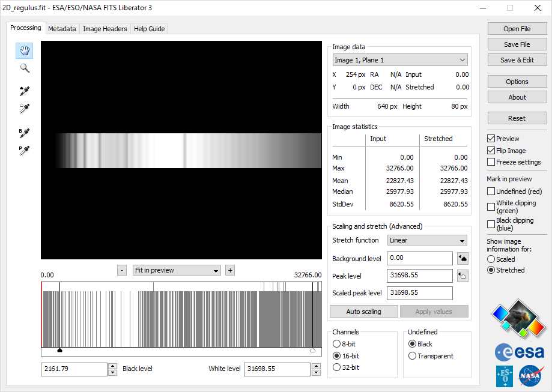
Task: Click the Scaled peak level input field
Action: [419, 293]
